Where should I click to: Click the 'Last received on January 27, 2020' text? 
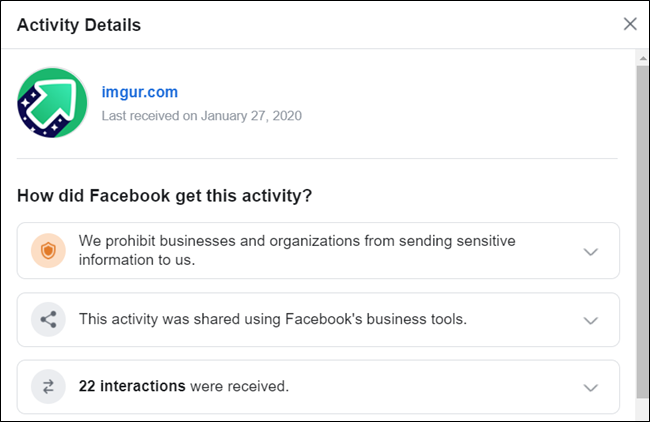point(201,116)
